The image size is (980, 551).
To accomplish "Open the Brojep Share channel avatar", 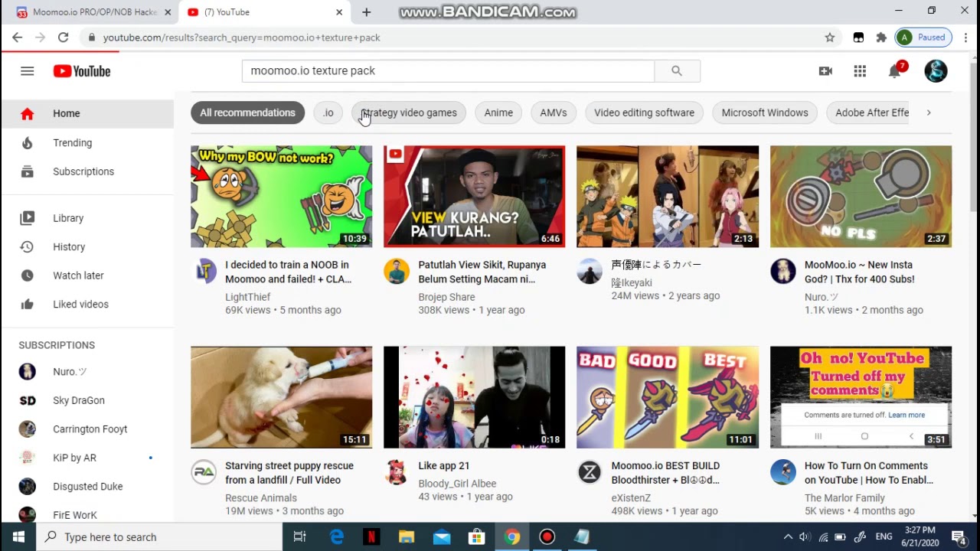I will point(397,271).
